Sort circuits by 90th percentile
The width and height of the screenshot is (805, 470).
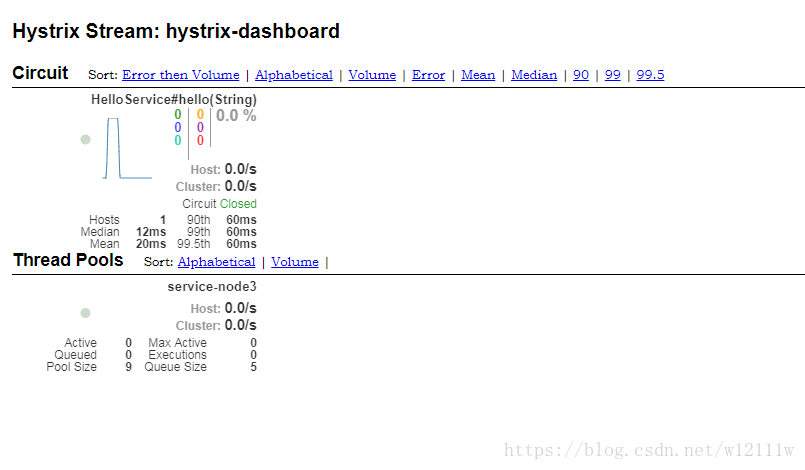click(x=581, y=75)
